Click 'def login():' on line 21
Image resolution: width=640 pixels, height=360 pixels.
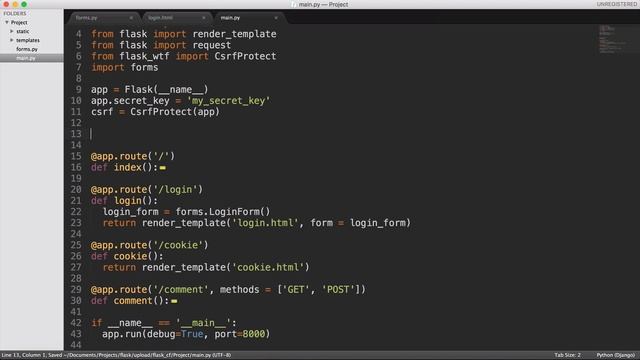124,201
